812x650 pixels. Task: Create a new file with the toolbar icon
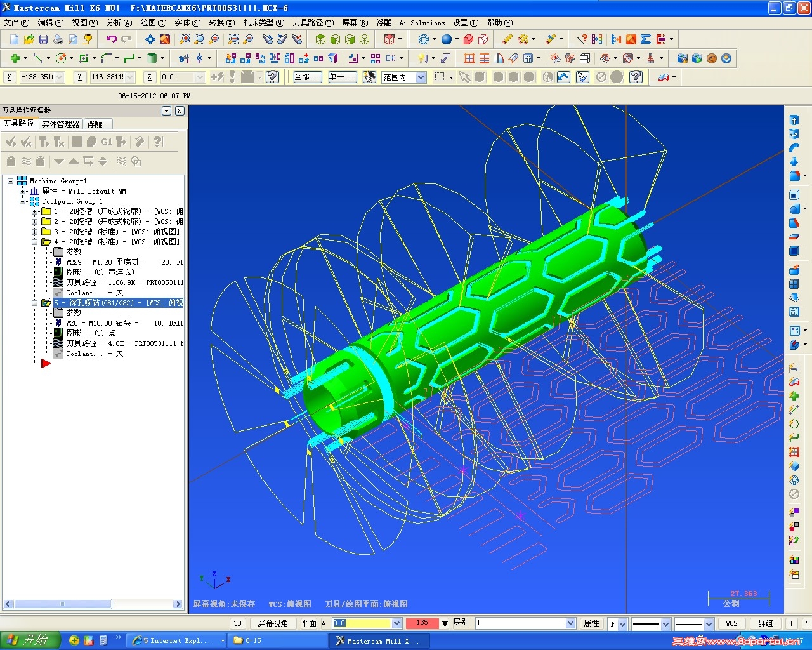14,39
